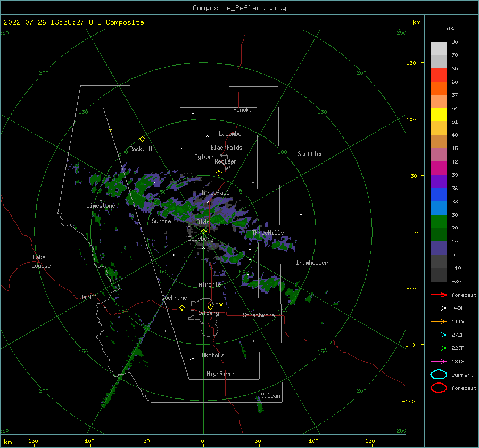Click the magenta 18TS arrow icon
This screenshot has height=448, width=479.
[439, 362]
